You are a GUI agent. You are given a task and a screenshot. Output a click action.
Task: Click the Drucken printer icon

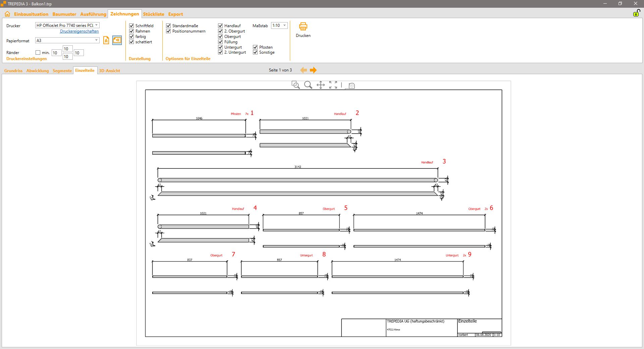303,27
